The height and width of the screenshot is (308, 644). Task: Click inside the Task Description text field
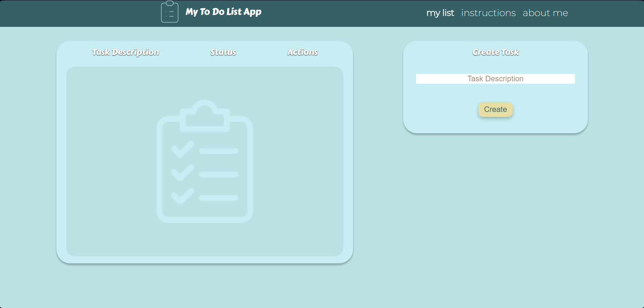click(x=495, y=79)
